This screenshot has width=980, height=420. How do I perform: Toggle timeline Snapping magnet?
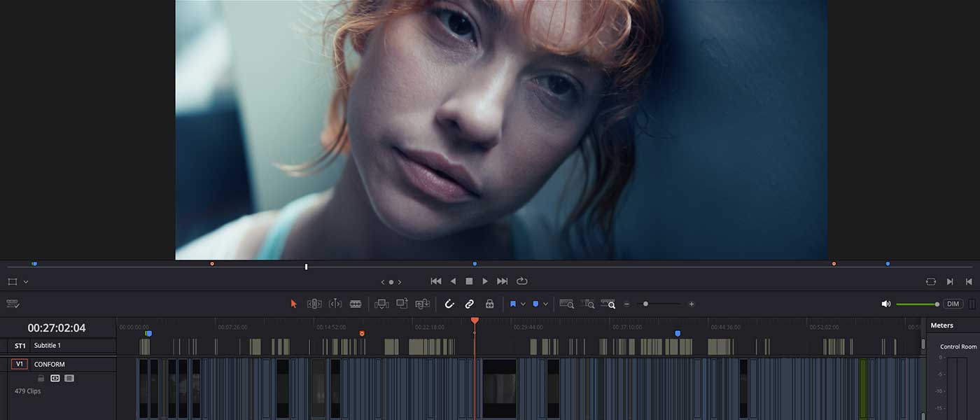pyautogui.click(x=449, y=304)
